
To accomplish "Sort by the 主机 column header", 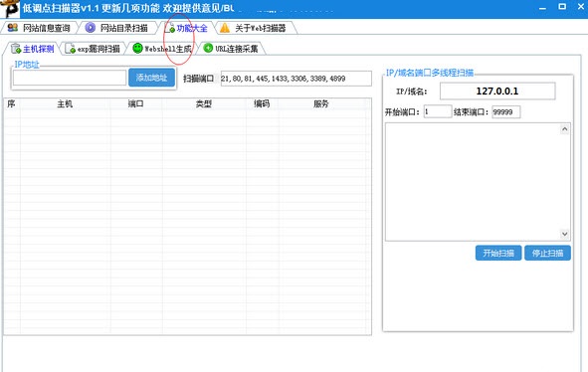I will (65, 103).
